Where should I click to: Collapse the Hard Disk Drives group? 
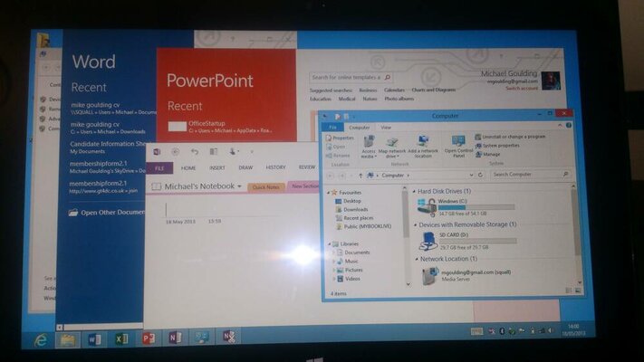(413, 192)
